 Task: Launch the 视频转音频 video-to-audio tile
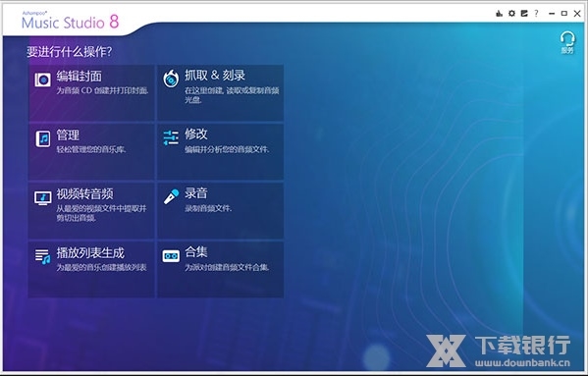point(91,210)
